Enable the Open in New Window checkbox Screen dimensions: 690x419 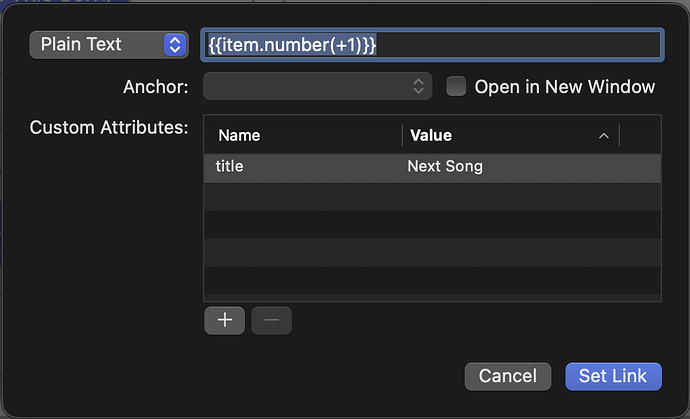456,87
